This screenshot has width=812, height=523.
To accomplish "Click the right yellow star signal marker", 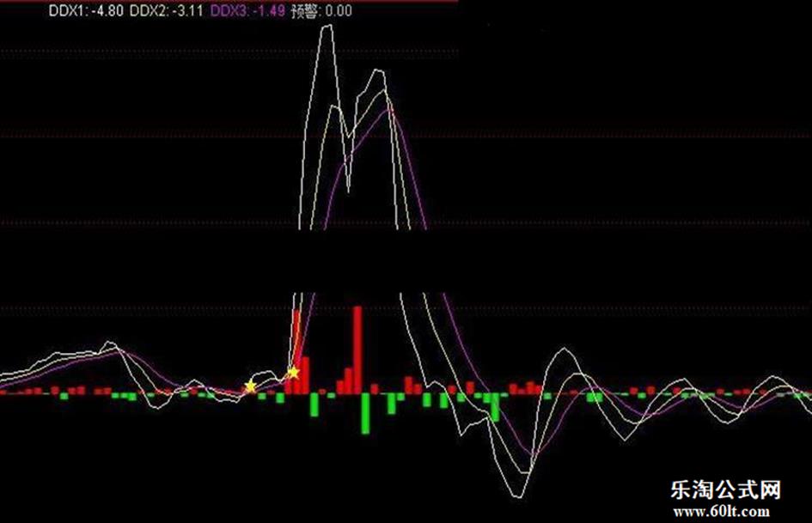I will (x=293, y=373).
